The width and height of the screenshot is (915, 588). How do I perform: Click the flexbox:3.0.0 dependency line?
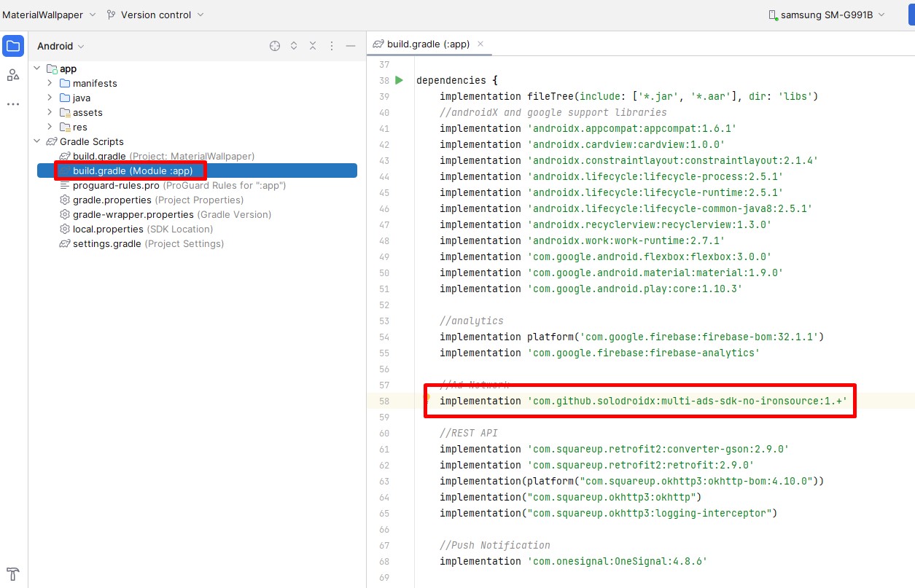pyautogui.click(x=605, y=256)
